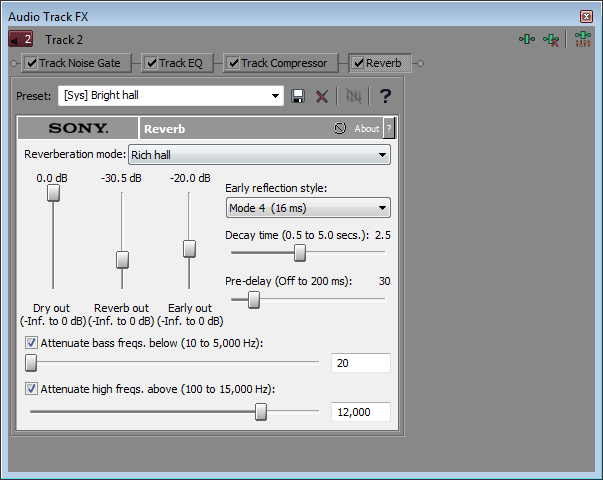The height and width of the screenshot is (480, 603).
Task: Click the Pre-delay value 30
Action: [385, 281]
